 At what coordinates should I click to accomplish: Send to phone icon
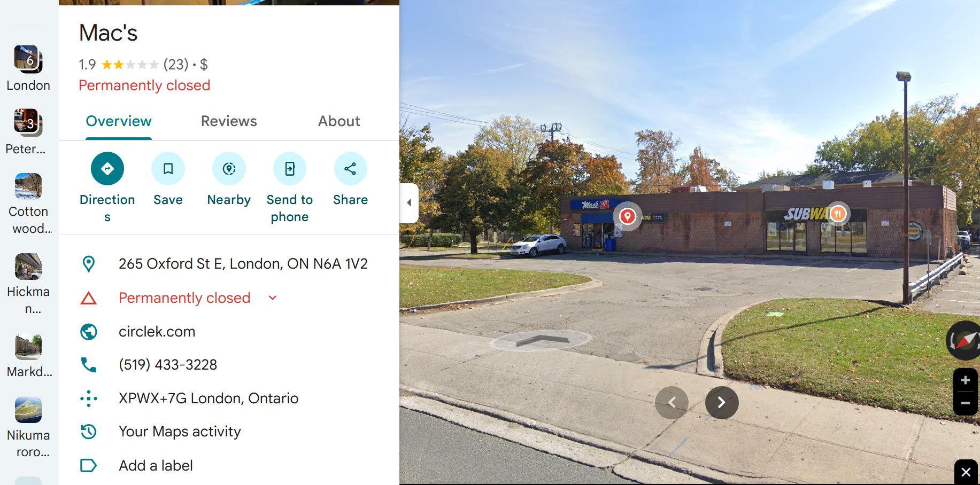coord(289,169)
